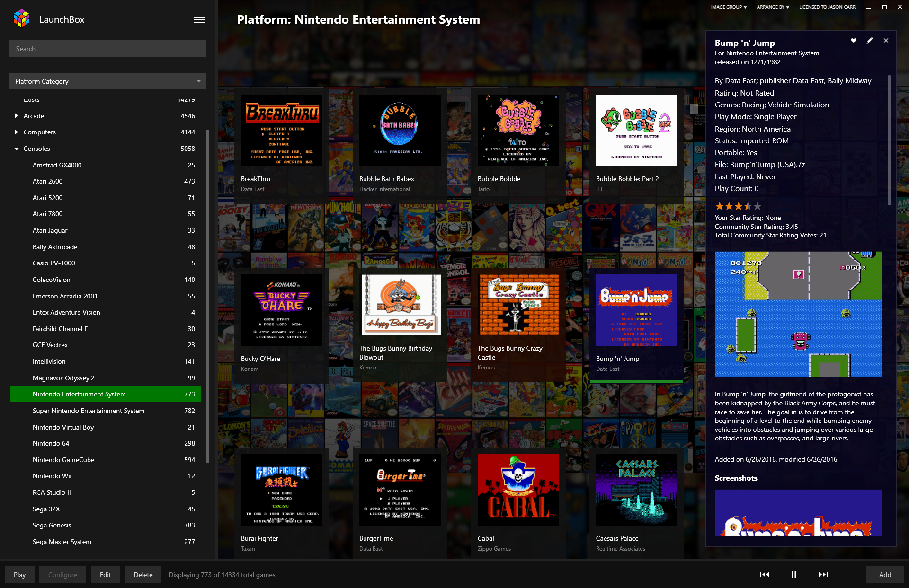The width and height of the screenshot is (909, 588).
Task: Click the details panel scrollbar
Action: tap(889, 140)
